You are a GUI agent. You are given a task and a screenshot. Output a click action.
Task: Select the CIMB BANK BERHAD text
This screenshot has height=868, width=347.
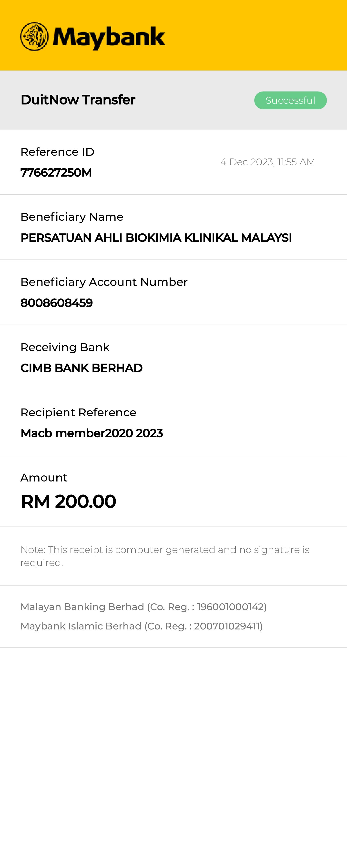pyautogui.click(x=82, y=368)
